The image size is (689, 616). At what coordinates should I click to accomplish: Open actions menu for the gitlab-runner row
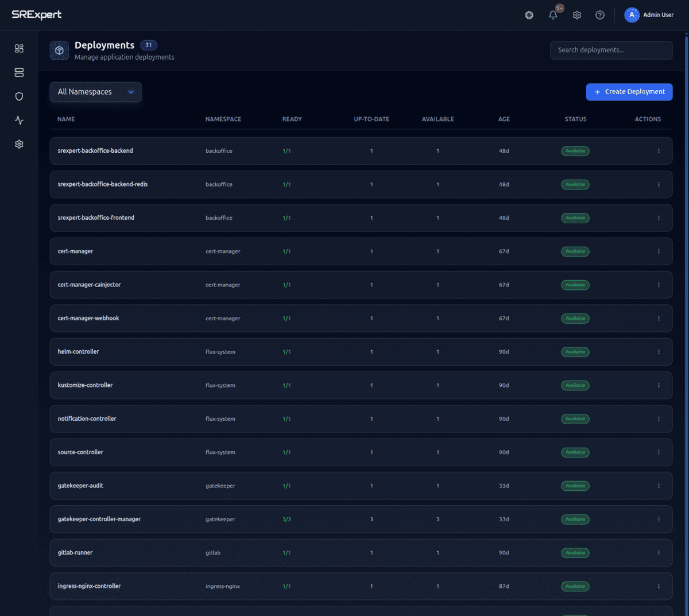point(659,552)
